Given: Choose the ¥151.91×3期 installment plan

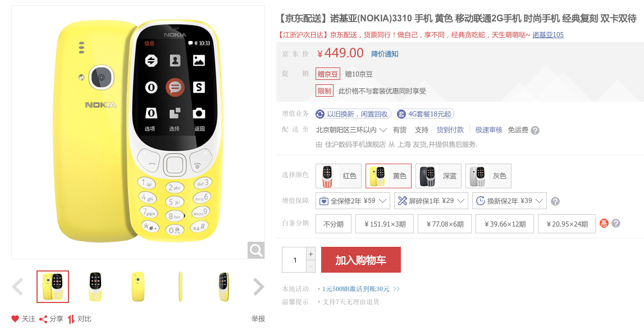Looking at the screenshot, I should click(x=385, y=224).
